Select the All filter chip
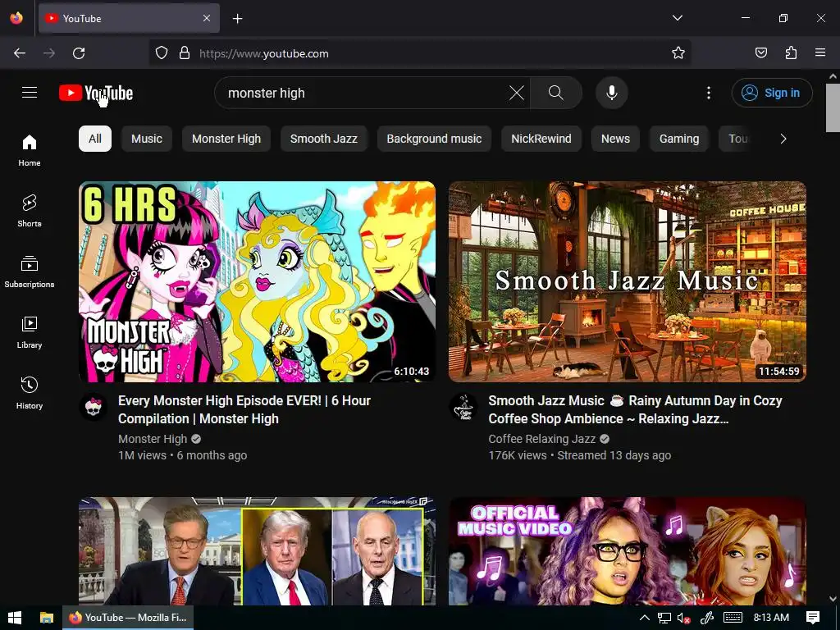The height and width of the screenshot is (630, 840). 95,139
